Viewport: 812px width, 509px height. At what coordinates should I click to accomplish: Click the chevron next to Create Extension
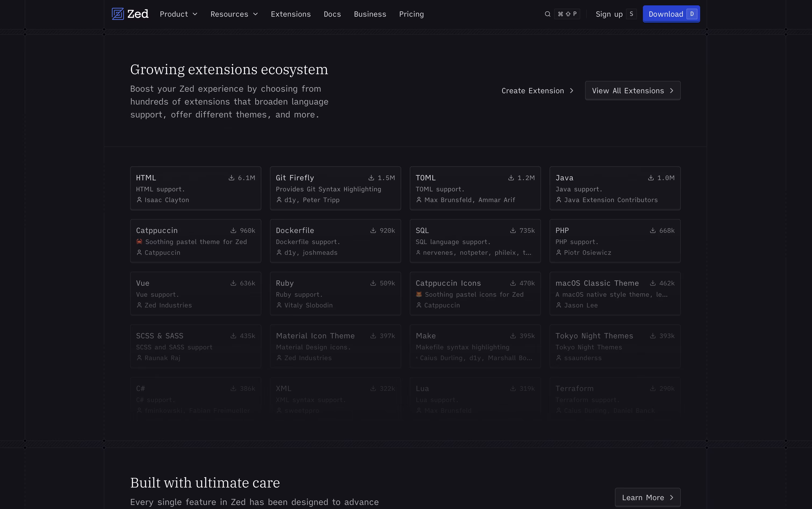572,91
